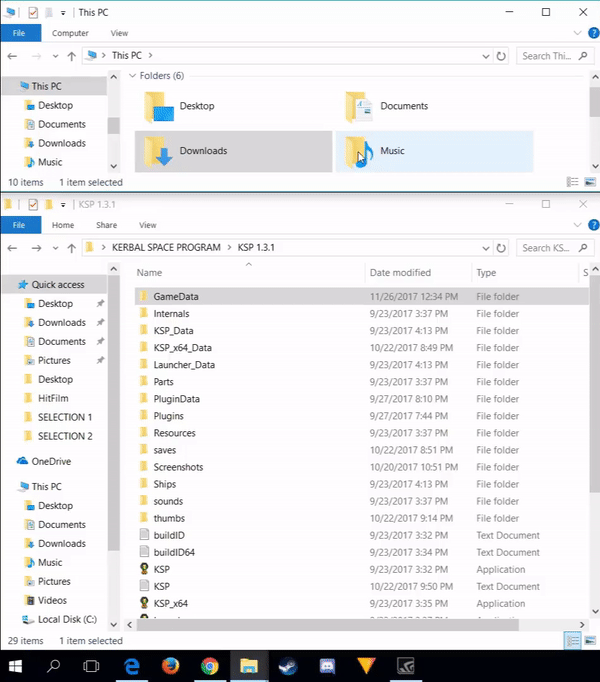Open the Windows Start menu
Image resolution: width=600 pixels, height=682 pixels.
pos(15,666)
